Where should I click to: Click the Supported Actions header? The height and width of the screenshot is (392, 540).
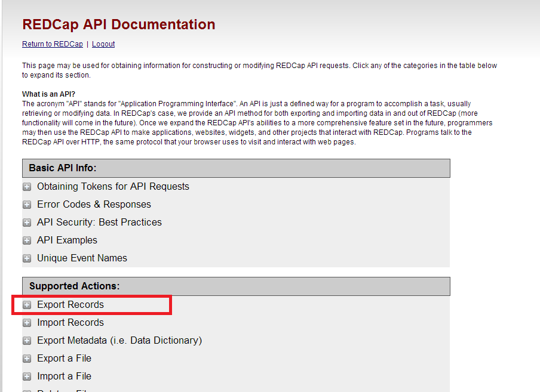(x=236, y=286)
